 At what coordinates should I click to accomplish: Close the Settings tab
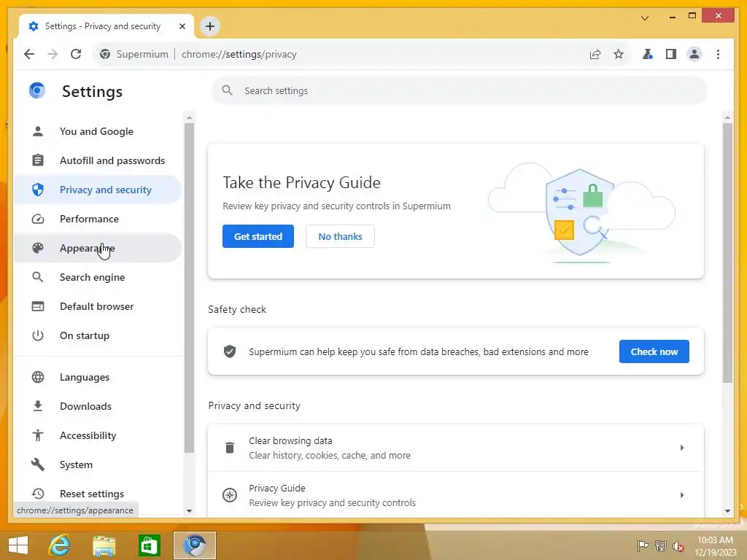coord(182,26)
